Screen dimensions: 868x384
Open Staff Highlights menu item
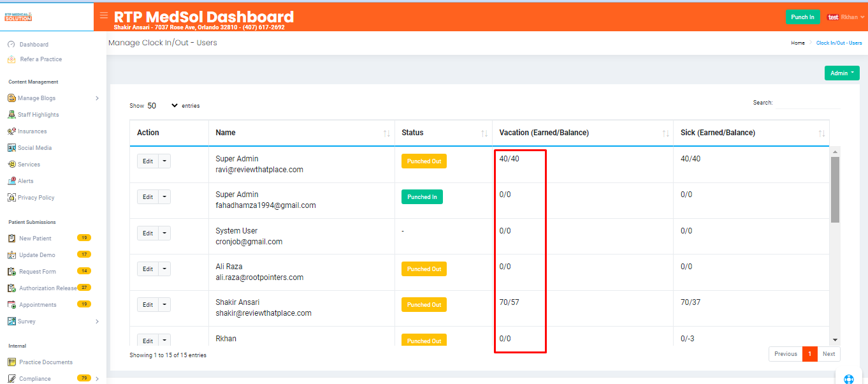click(x=38, y=115)
